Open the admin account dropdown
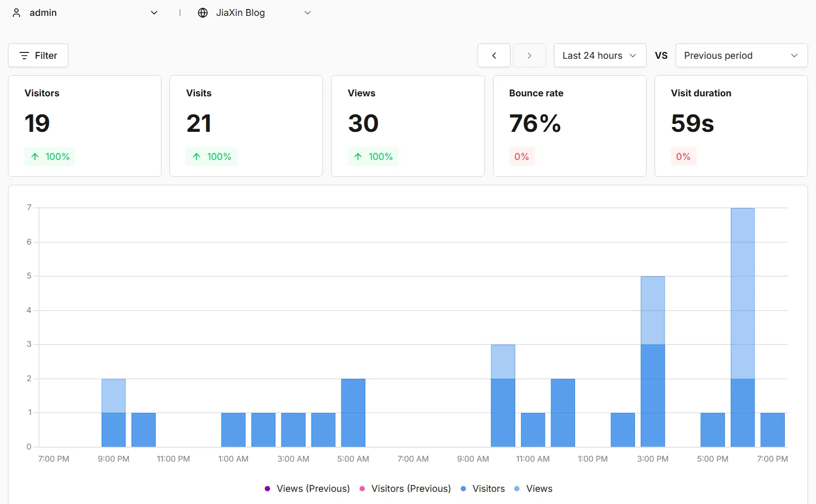Viewport: 816px width, 504px height. click(85, 13)
